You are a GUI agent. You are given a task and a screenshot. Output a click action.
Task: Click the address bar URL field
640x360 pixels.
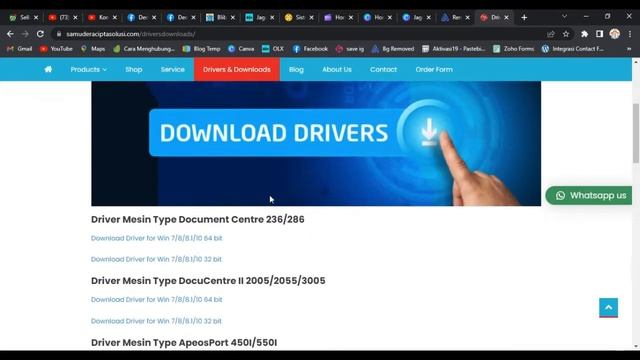(302, 34)
